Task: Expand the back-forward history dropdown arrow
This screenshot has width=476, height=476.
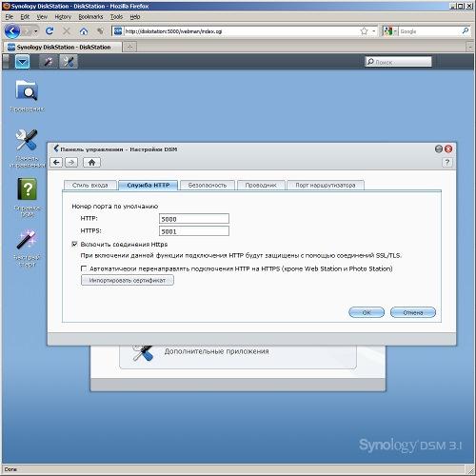Action: click(x=36, y=31)
